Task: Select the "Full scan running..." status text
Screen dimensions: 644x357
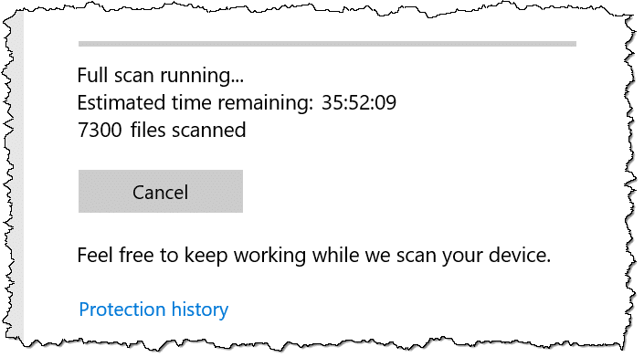Action: pyautogui.click(x=161, y=76)
